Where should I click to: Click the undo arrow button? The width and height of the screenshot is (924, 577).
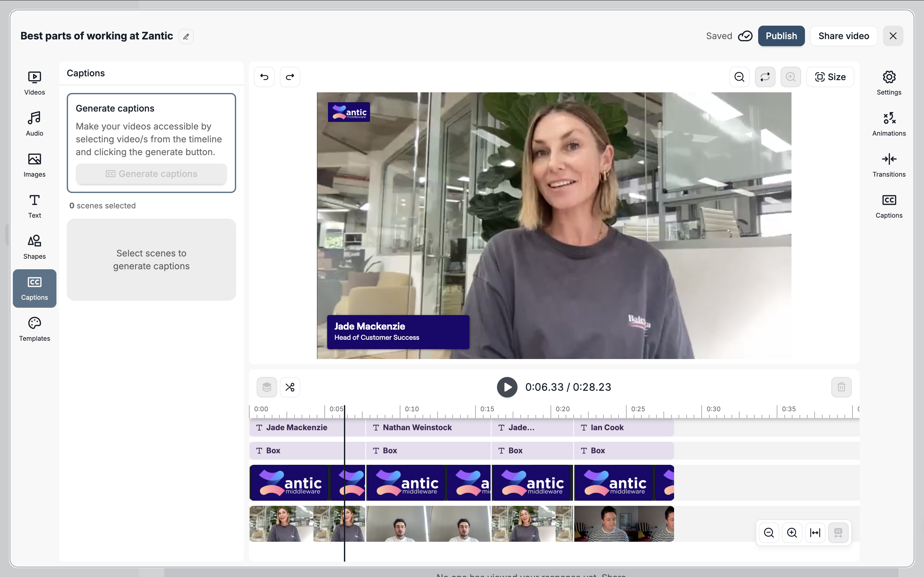tap(264, 77)
